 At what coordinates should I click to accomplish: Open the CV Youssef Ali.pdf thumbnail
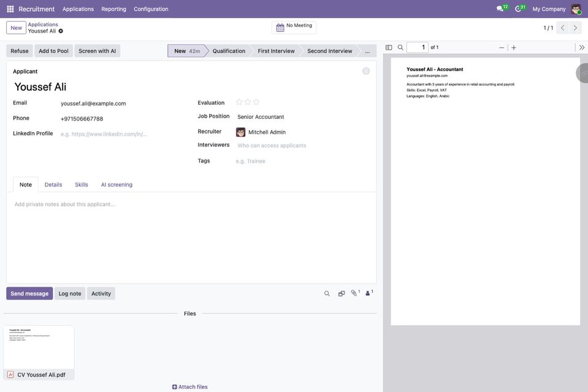(39, 353)
